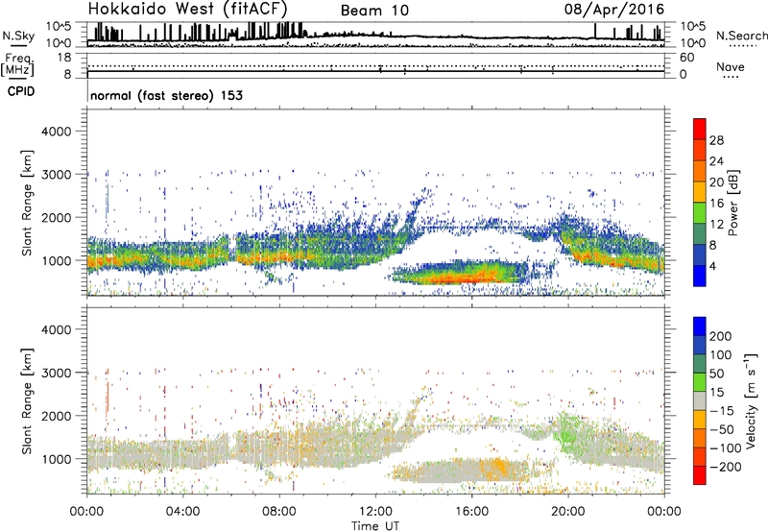Click the '08:00' time tick label
Viewport: 768px width, 532px height.
[x=279, y=512]
